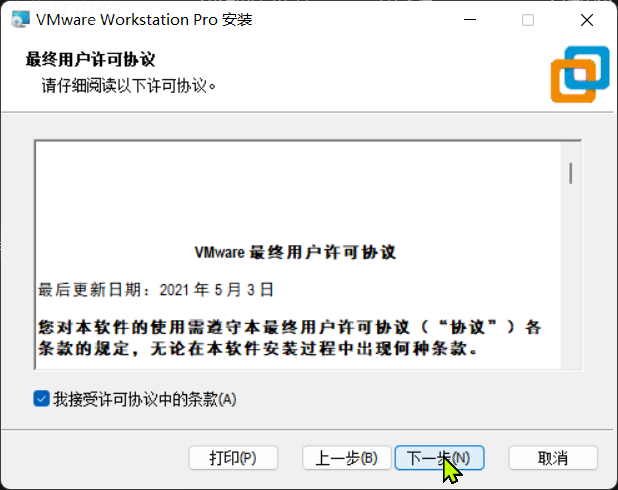
Task: Click the 最终用户许可协议 header title
Action: (90, 60)
